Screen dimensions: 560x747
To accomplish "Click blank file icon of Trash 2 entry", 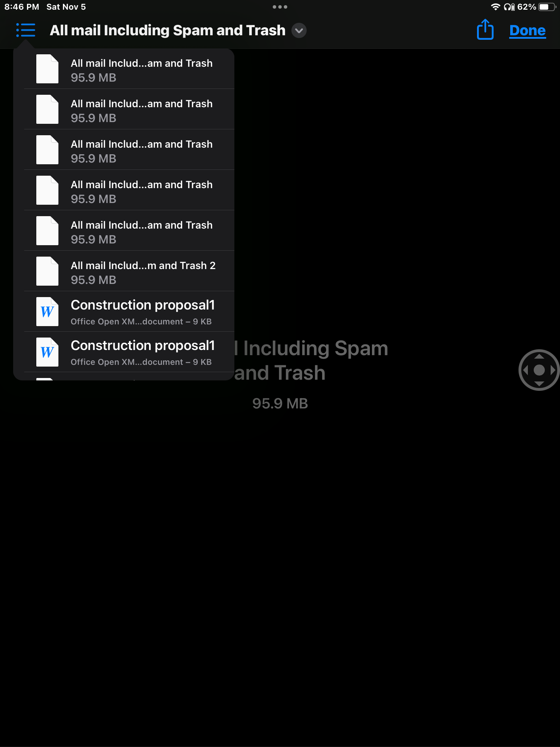I will (x=47, y=271).
